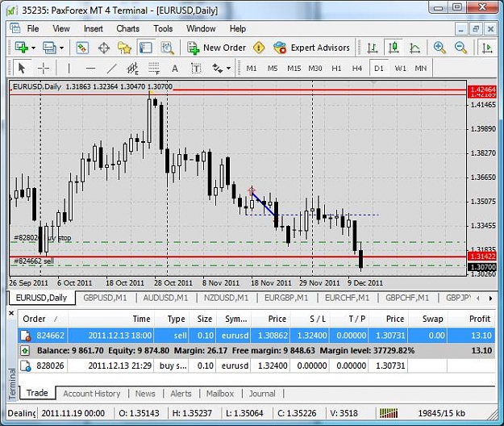The image size is (504, 426).
Task: Select the Text Label tool
Action: click(196, 68)
